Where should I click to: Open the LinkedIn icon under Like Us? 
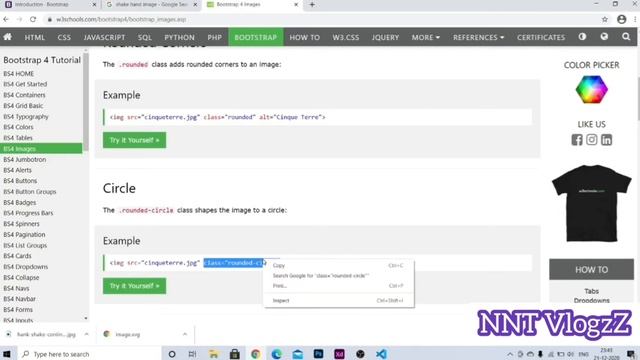(607, 140)
